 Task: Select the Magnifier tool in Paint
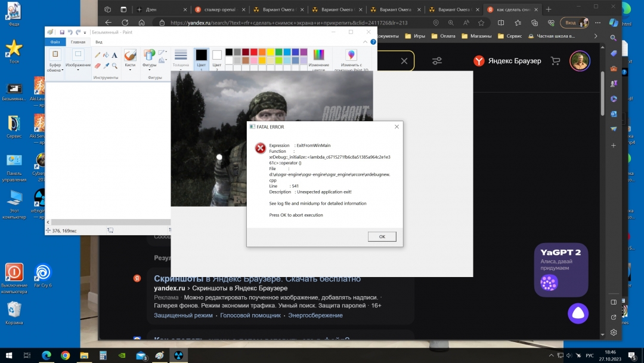point(114,65)
